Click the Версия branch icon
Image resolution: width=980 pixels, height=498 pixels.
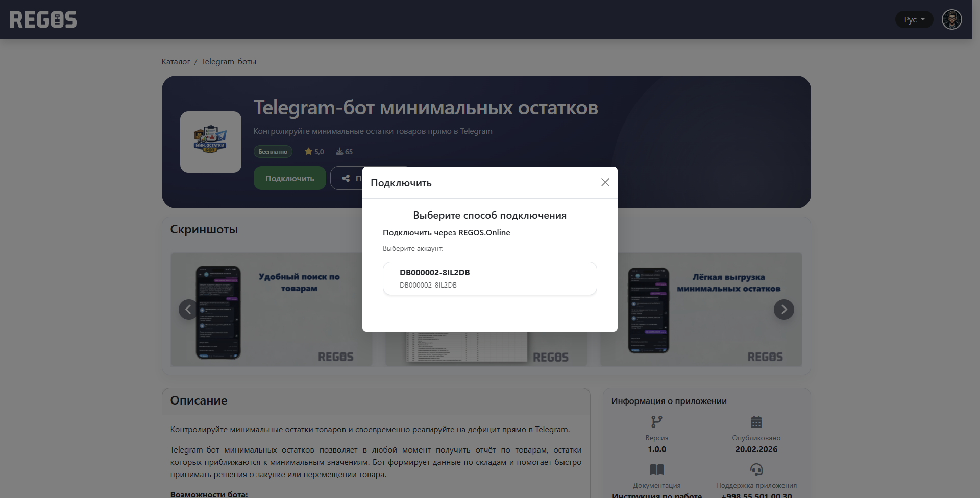click(656, 422)
